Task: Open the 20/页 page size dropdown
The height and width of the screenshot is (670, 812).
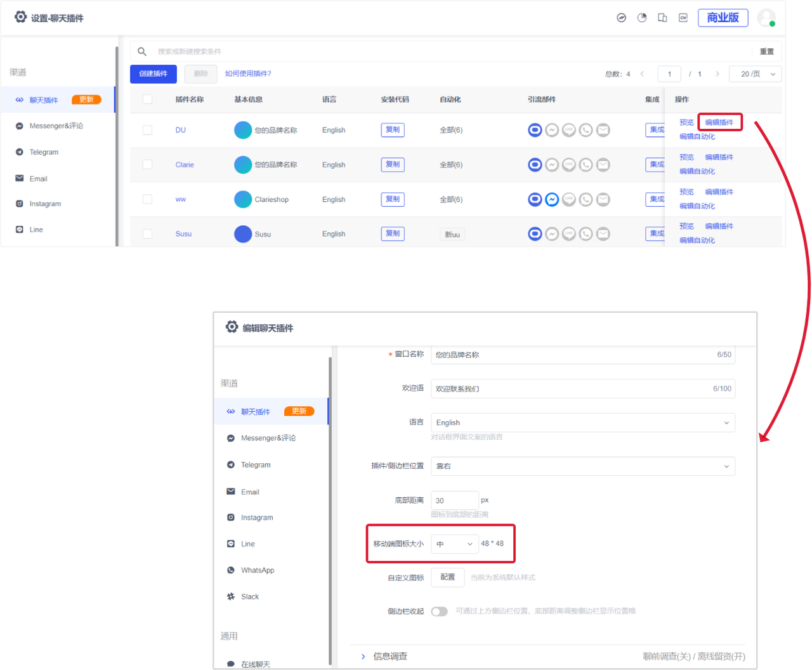Action: click(x=756, y=74)
